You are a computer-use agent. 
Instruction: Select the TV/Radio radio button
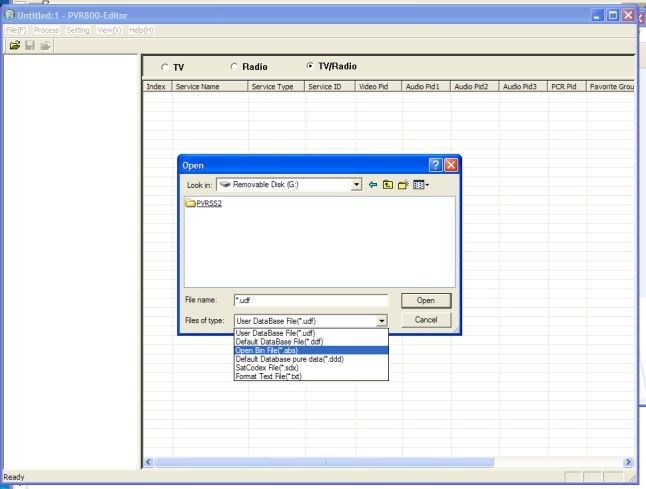(x=310, y=66)
